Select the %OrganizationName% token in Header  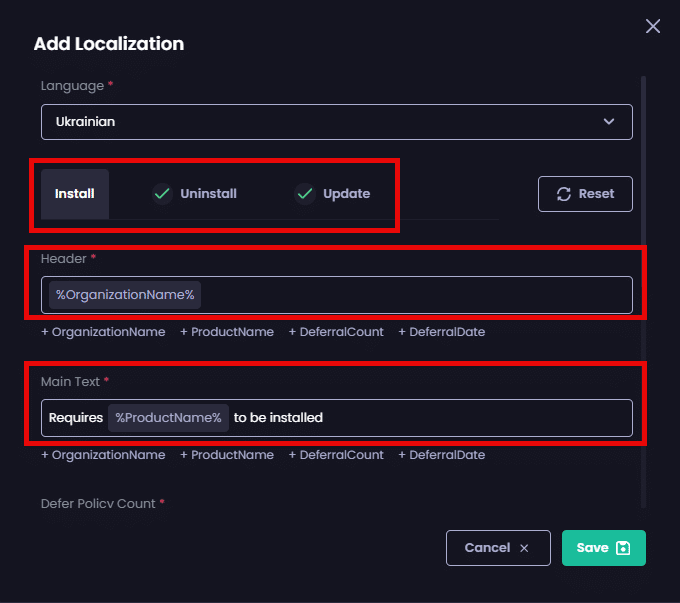pos(125,295)
